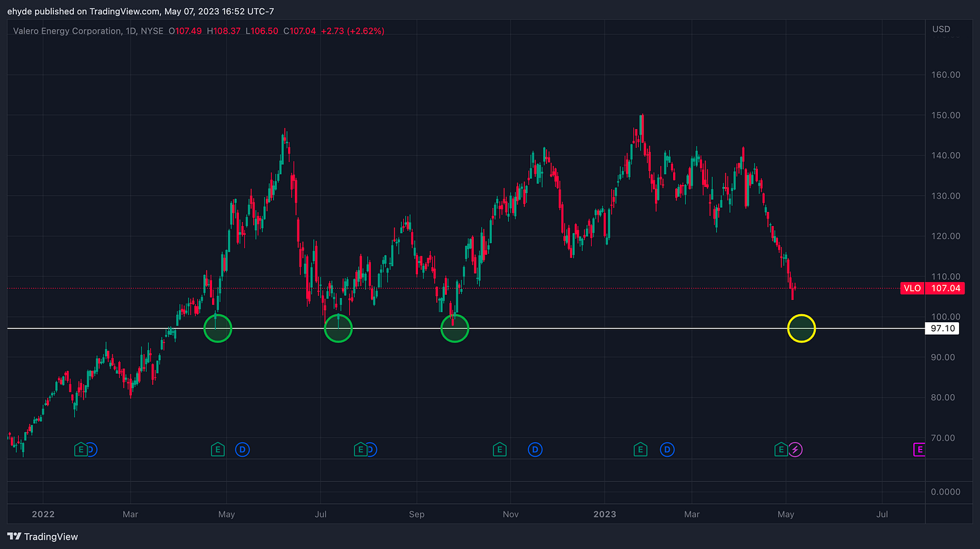Click the earnings E marker right after the 2023 label
The width and height of the screenshot is (980, 549).
point(640,449)
